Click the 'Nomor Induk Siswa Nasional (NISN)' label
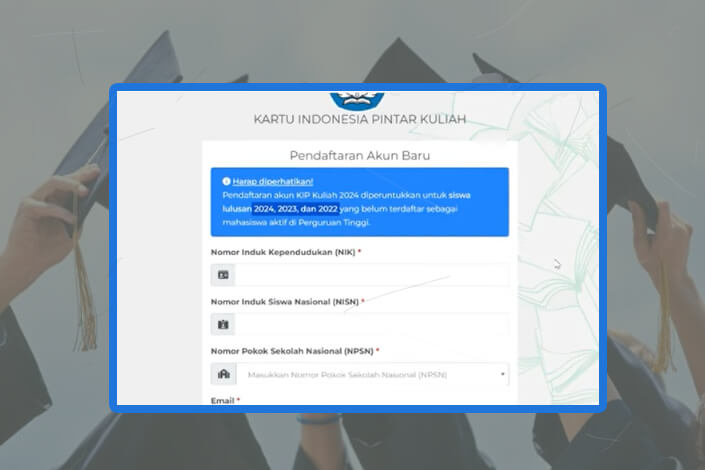Screen dimensions: 705x470 [x=285, y=302]
